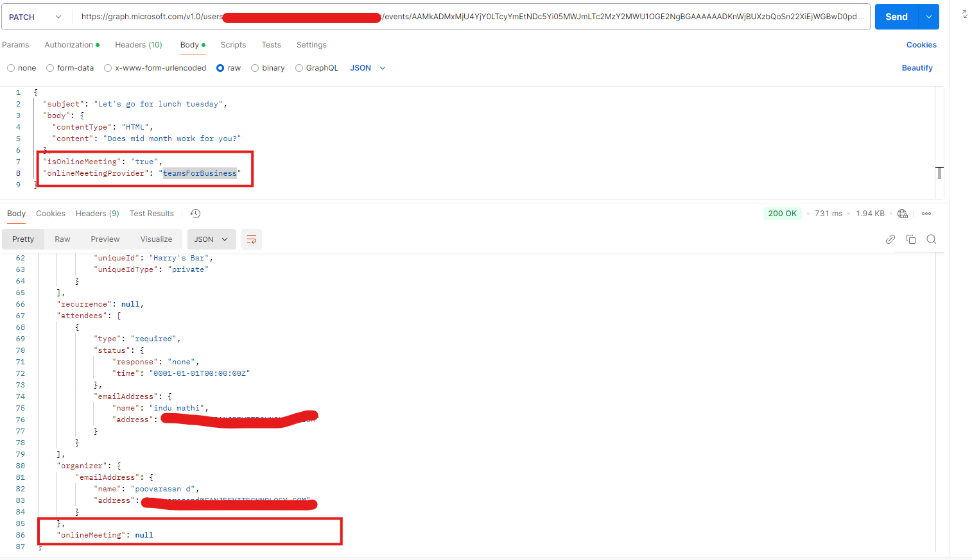Open the request history via clock icon
Viewport: 972px width, 560px height.
pyautogui.click(x=195, y=213)
